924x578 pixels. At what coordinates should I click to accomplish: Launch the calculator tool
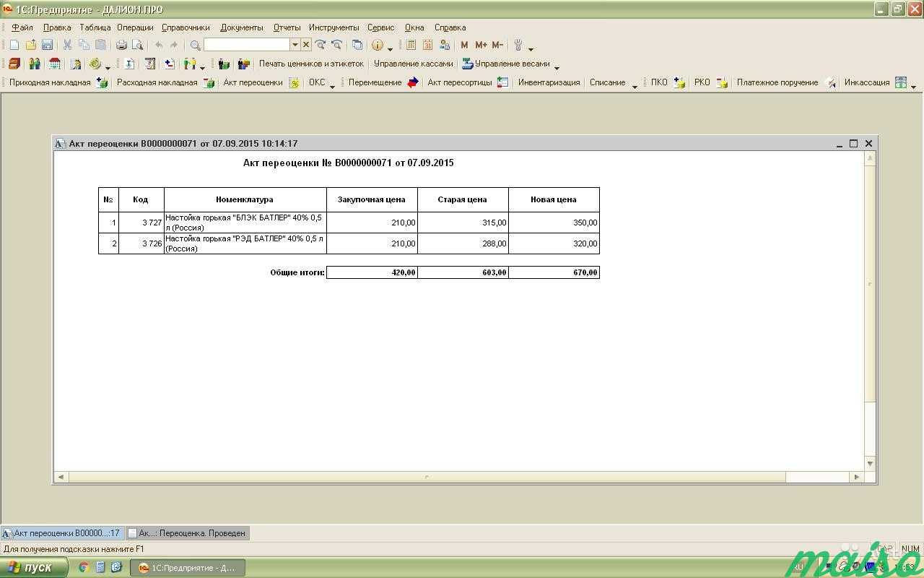pyautogui.click(x=411, y=45)
